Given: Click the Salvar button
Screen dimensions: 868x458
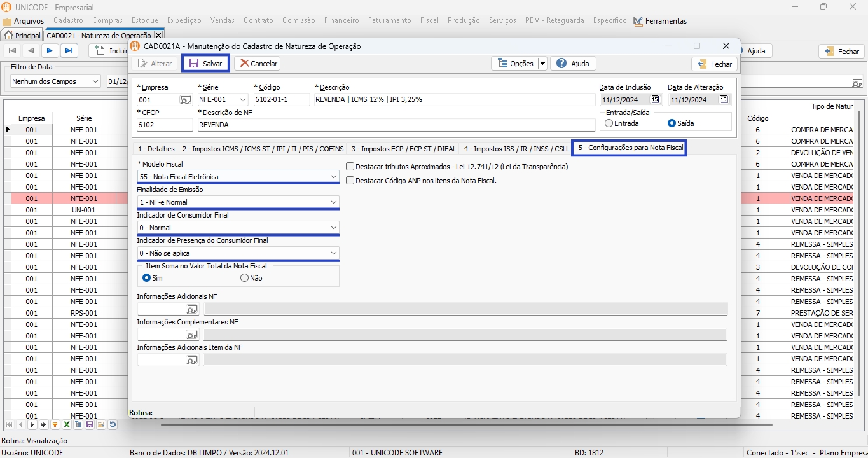Looking at the screenshot, I should point(205,64).
